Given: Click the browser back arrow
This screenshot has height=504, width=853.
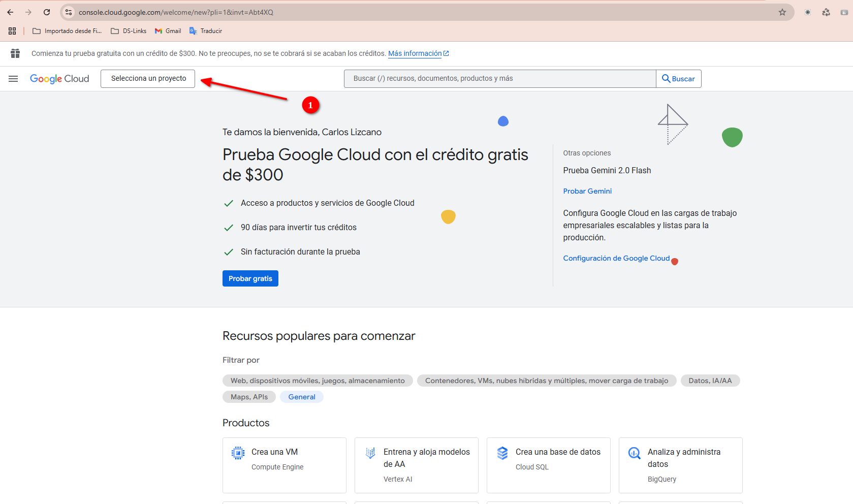Looking at the screenshot, I should pos(10,12).
